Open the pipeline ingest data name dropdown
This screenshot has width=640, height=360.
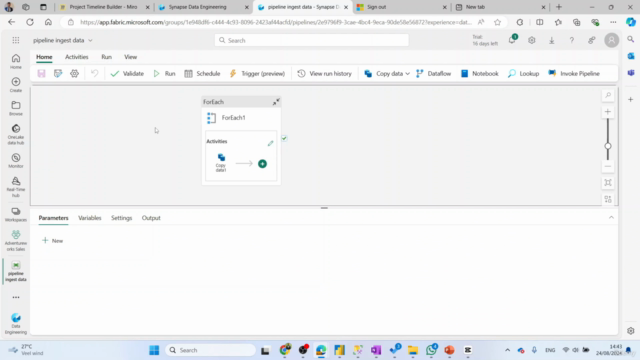pyautogui.click(x=63, y=40)
